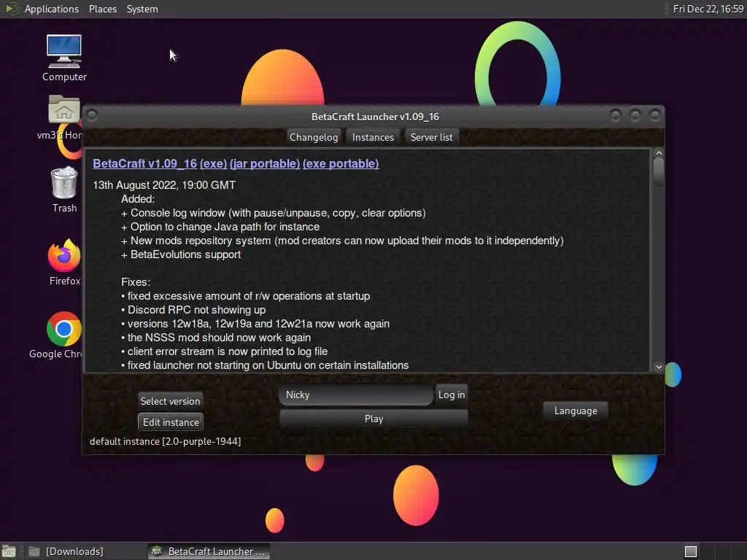Select the BetaCraft Launcher taskbar entry

tap(209, 551)
